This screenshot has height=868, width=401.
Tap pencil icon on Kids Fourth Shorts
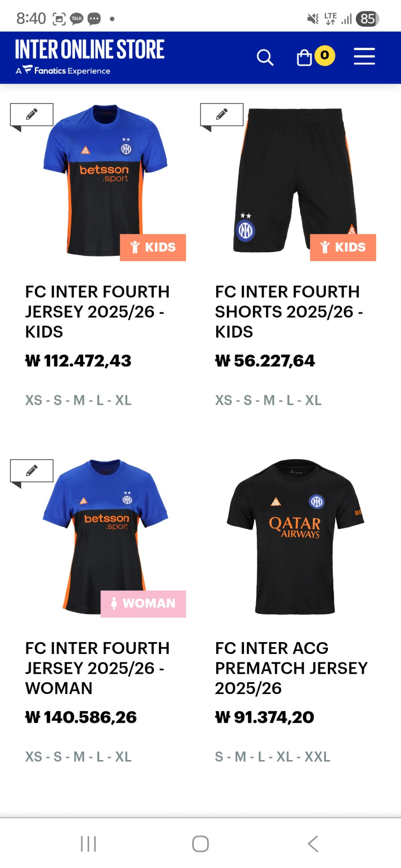[222, 115]
